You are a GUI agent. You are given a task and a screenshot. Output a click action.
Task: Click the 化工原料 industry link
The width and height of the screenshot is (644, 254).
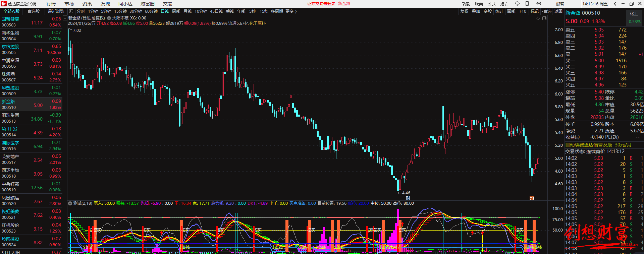click(258, 23)
